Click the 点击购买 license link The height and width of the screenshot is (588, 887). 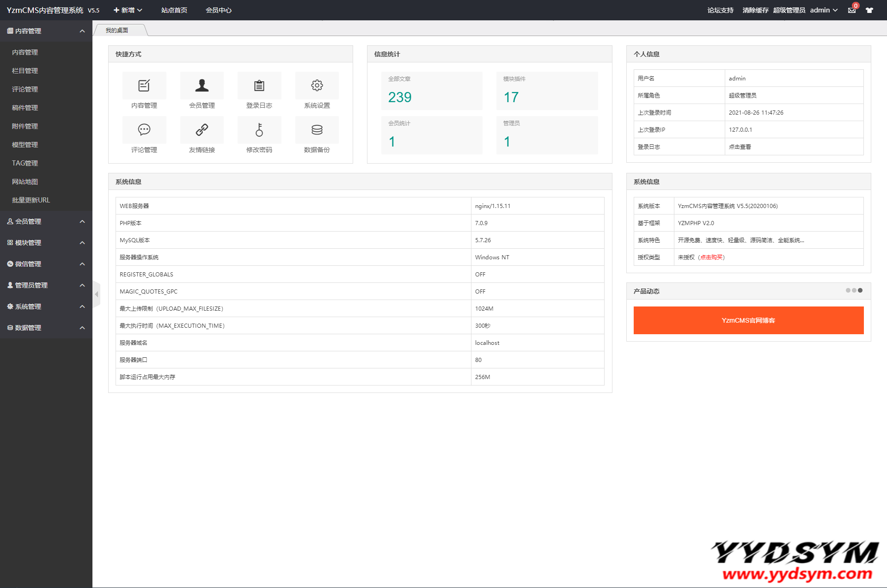tap(711, 257)
